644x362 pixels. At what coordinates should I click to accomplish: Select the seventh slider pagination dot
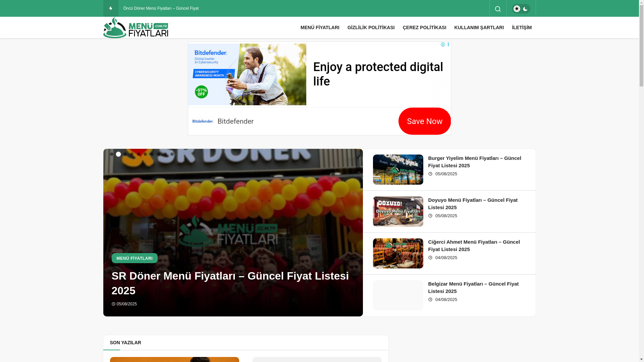click(x=152, y=154)
